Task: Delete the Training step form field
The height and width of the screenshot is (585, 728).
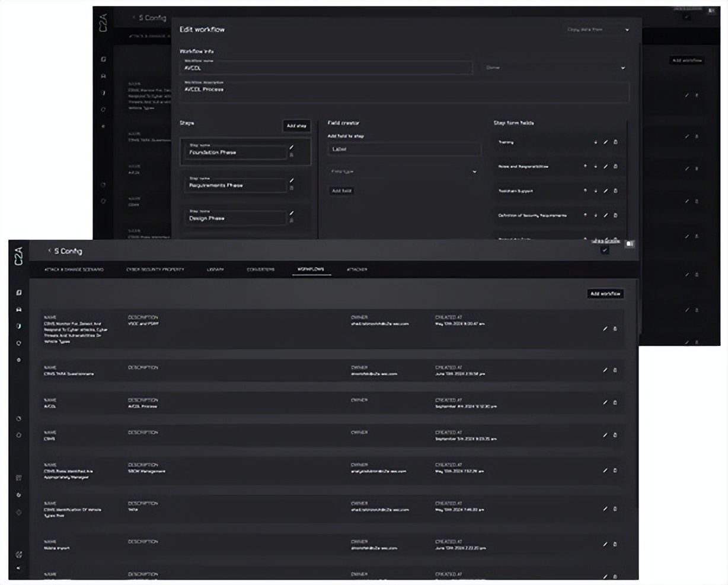Action: click(615, 142)
